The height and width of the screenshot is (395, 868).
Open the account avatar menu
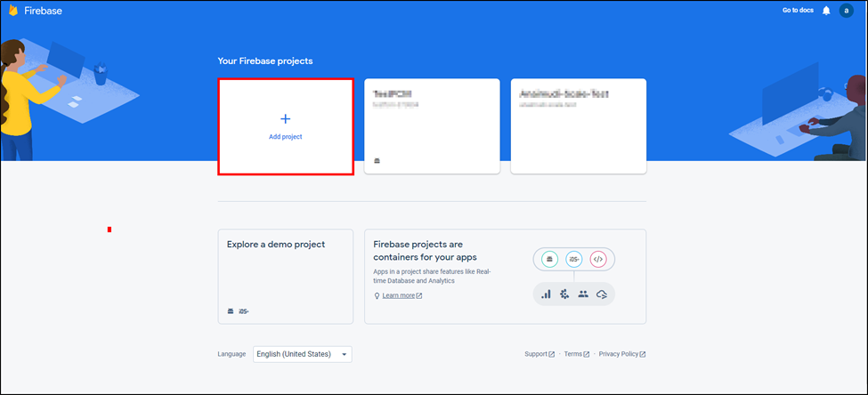click(846, 11)
